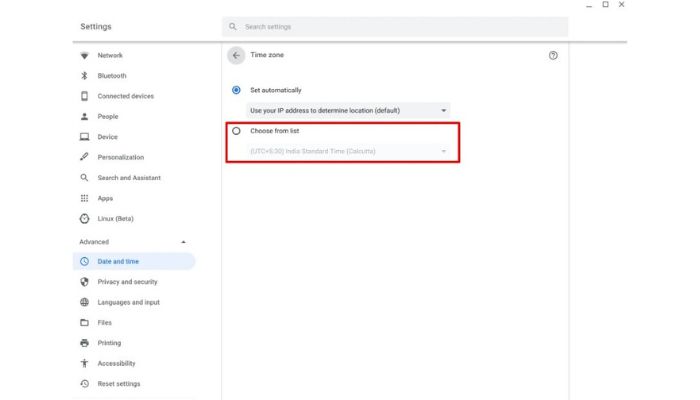The image size is (700, 400).
Task: Click the Apps grid icon
Action: (x=84, y=198)
